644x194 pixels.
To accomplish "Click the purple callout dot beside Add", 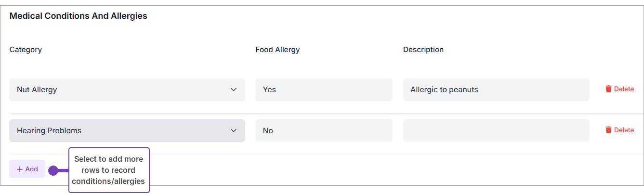I will pos(53,170).
